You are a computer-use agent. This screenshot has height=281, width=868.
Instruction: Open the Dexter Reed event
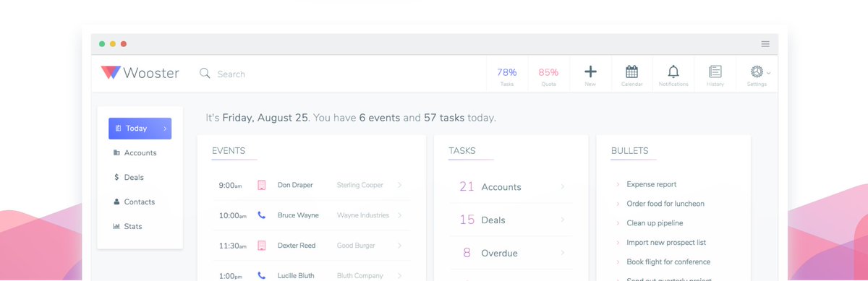pyautogui.click(x=311, y=246)
